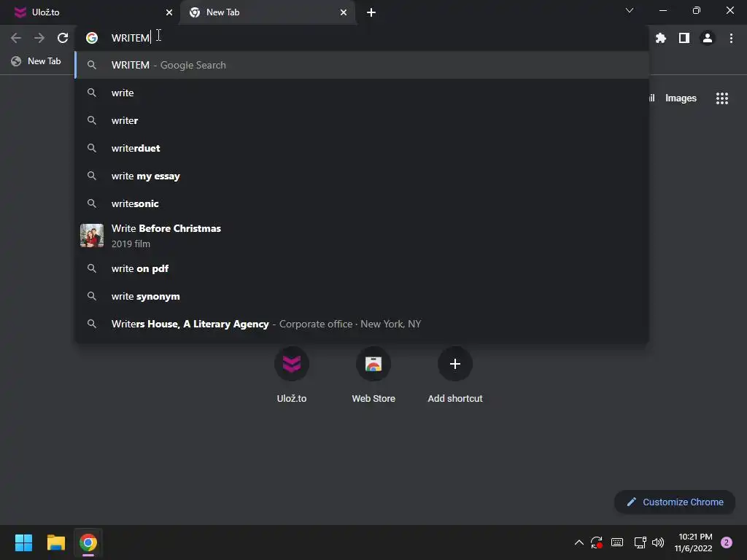Toggle the side panel icon
This screenshot has width=747, height=560.
(684, 38)
